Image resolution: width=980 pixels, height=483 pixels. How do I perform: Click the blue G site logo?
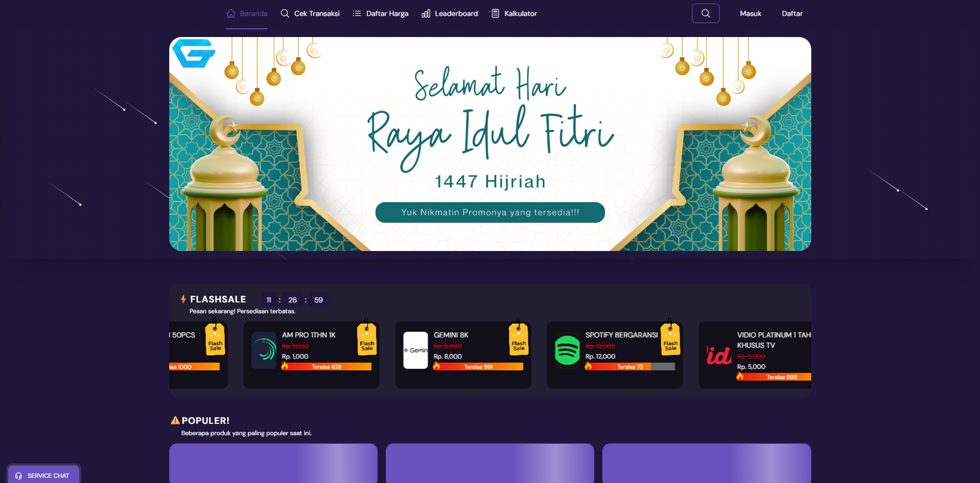click(x=193, y=53)
